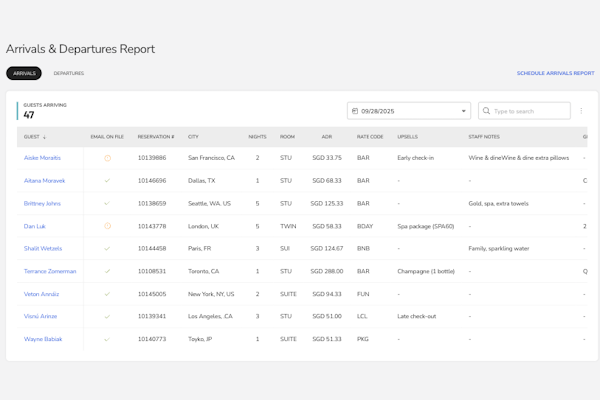Image resolution: width=600 pixels, height=400 pixels.
Task: Sort by the ADR column header
Action: pyautogui.click(x=326, y=137)
